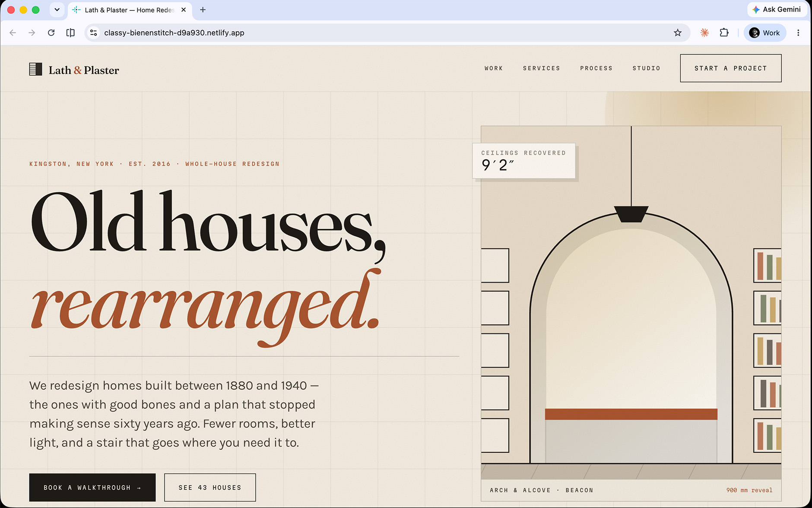Click Book a Walkthrough button
Screen dimensions: 812x508
point(92,488)
